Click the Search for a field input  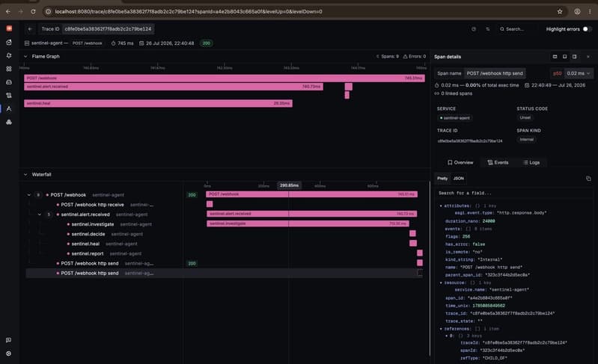[x=513, y=193]
